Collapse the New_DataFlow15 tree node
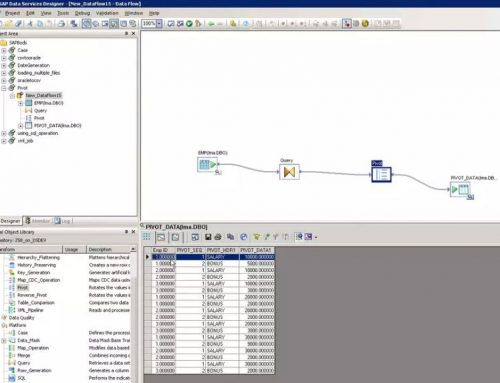500x383 pixels. (x=12, y=96)
